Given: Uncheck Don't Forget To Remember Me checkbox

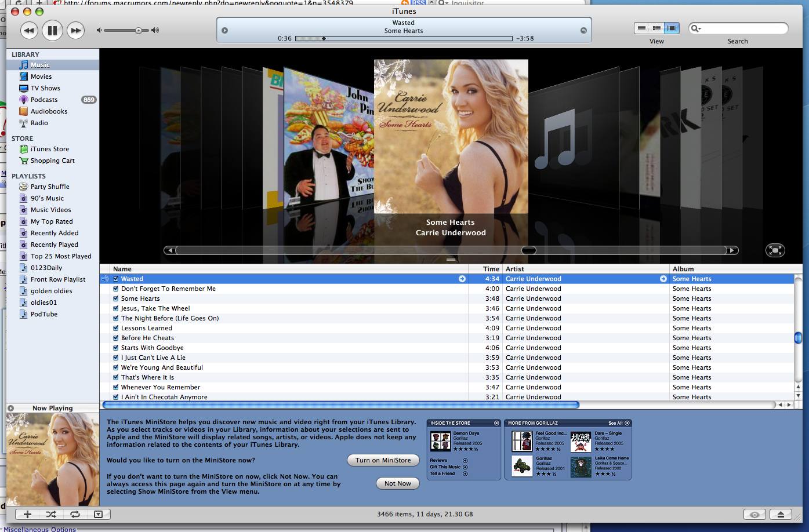Looking at the screenshot, I should click(116, 289).
